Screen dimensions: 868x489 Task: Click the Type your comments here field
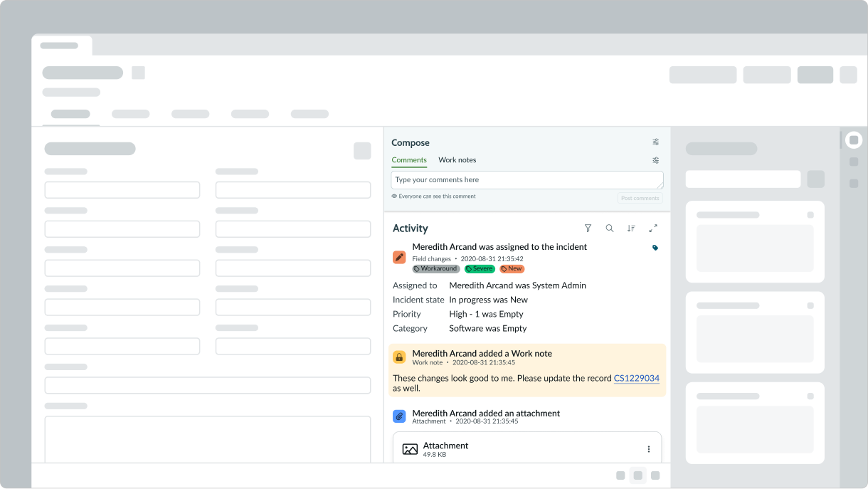click(x=527, y=180)
